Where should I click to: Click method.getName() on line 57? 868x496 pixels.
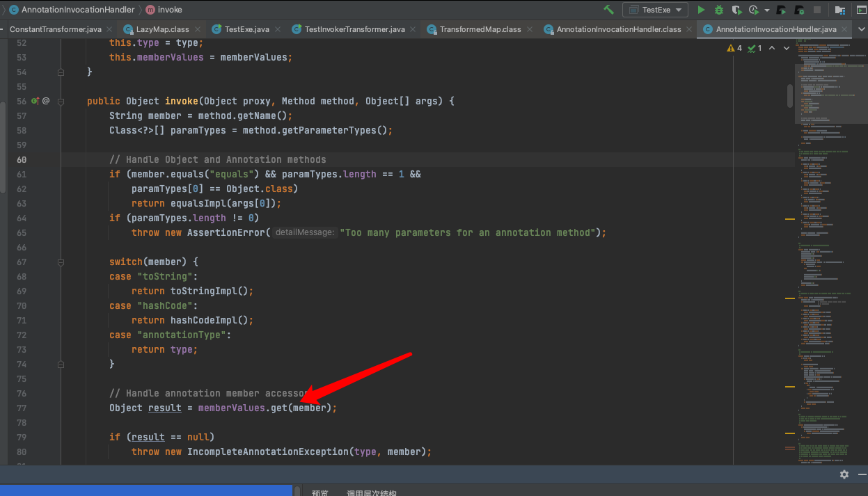point(243,115)
